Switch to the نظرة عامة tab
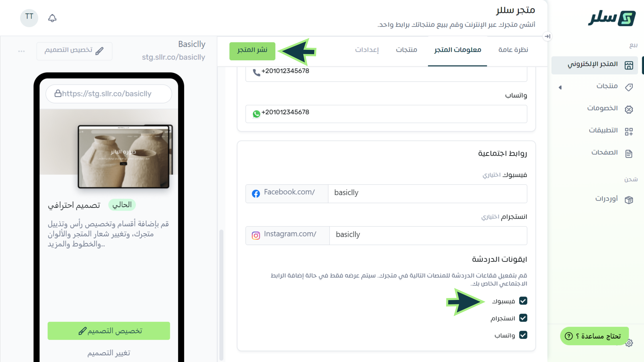Screen dimensions: 644x362 coord(513,50)
